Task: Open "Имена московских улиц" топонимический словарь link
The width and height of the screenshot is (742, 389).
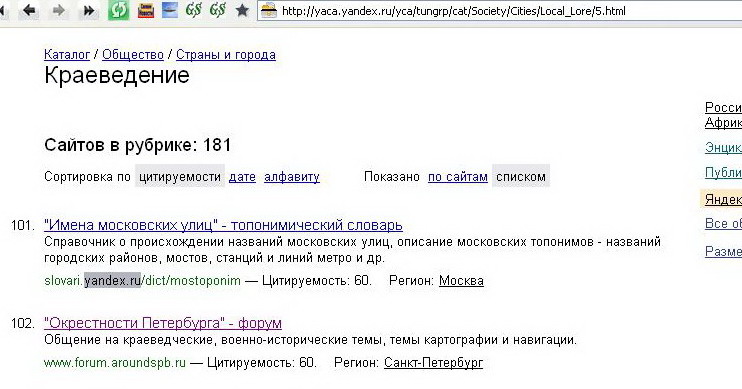Action: point(223,225)
